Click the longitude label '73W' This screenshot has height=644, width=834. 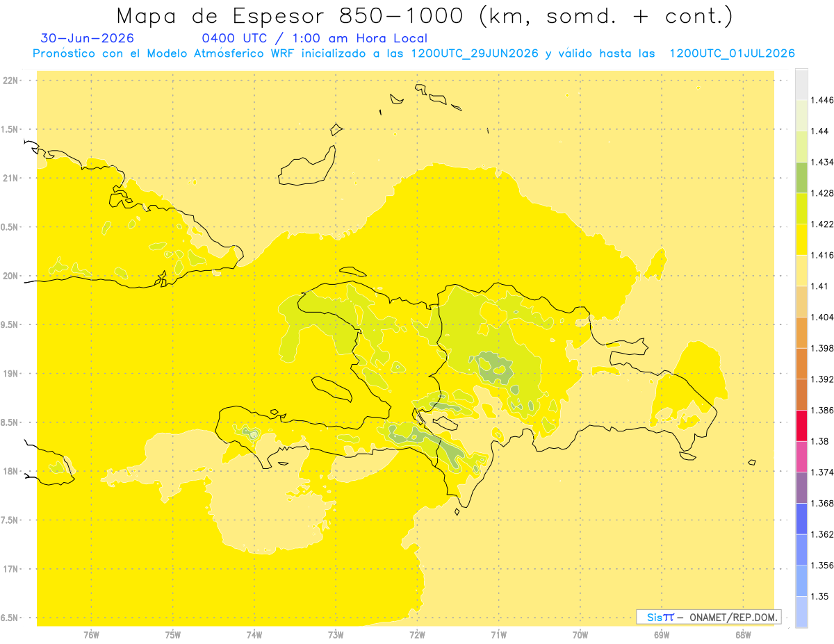336,634
